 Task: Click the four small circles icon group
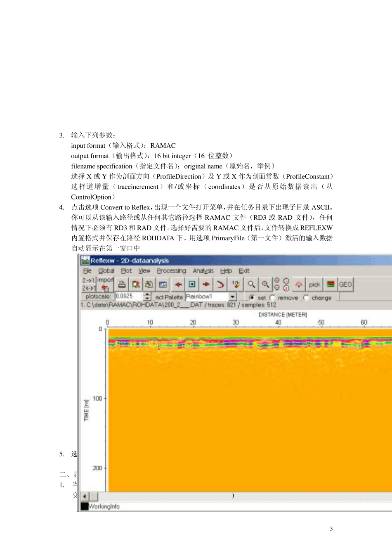(x=281, y=284)
